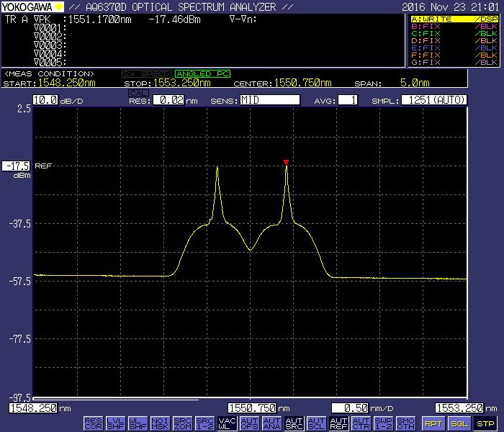Click the 1548.250 nm start wavelength box below graph
504x432 pixels.
click(x=33, y=408)
